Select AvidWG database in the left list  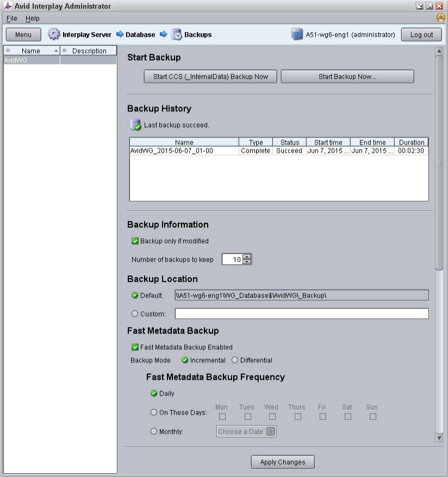[60, 60]
